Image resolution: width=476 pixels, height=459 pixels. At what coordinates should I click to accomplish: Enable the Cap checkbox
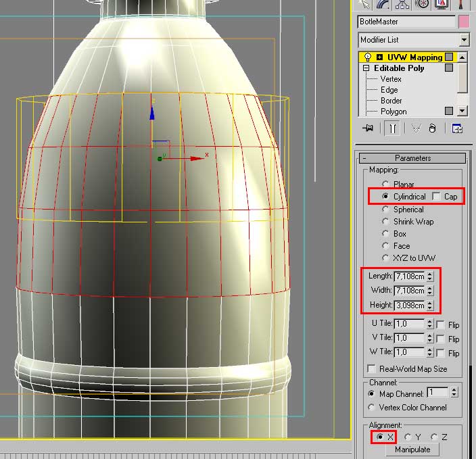pyautogui.click(x=437, y=197)
